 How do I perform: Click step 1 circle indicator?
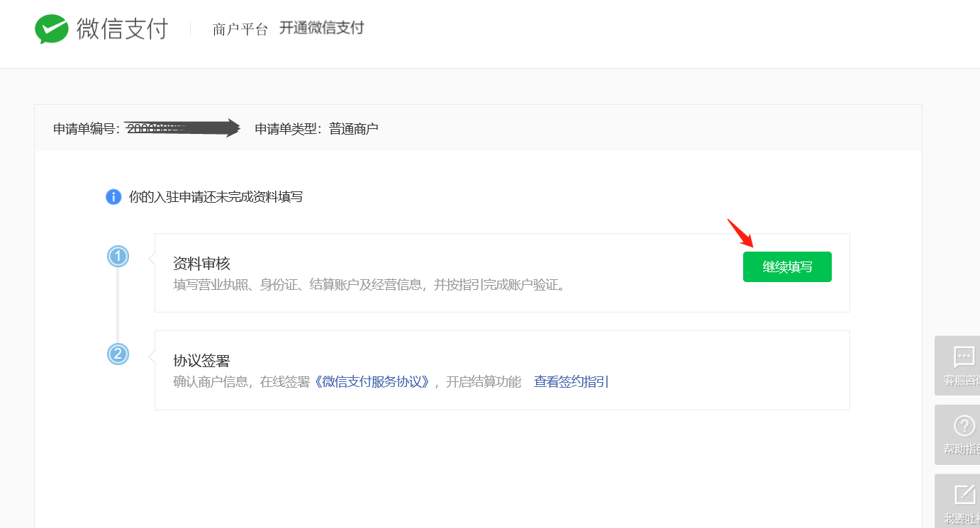pyautogui.click(x=118, y=256)
